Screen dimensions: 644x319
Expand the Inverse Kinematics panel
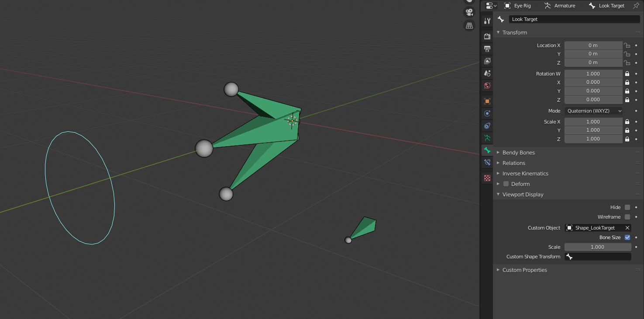(x=498, y=173)
